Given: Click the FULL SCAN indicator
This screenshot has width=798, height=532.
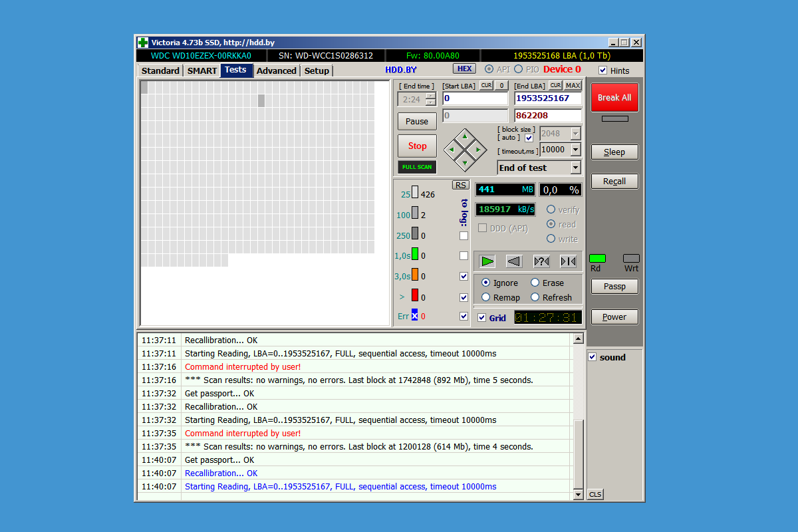Looking at the screenshot, I should coord(417,167).
